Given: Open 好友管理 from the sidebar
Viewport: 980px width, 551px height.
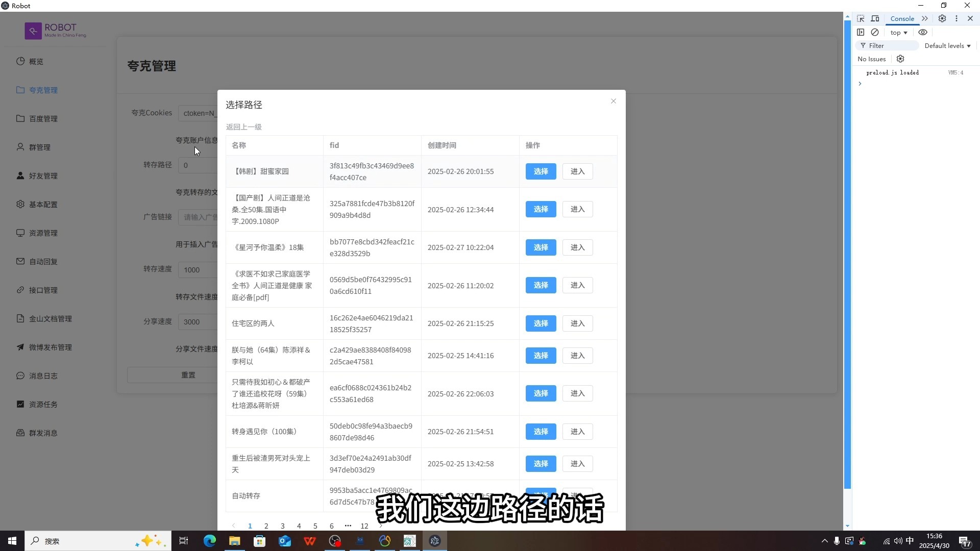Looking at the screenshot, I should (x=20, y=176).
